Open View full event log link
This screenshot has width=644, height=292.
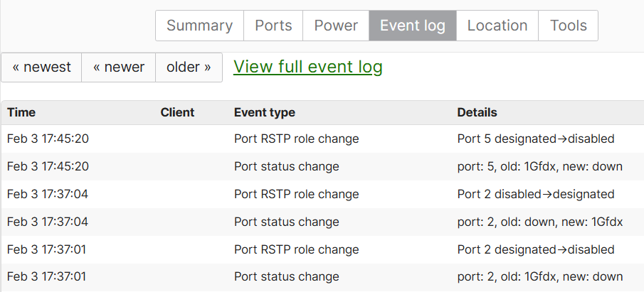[x=308, y=67]
